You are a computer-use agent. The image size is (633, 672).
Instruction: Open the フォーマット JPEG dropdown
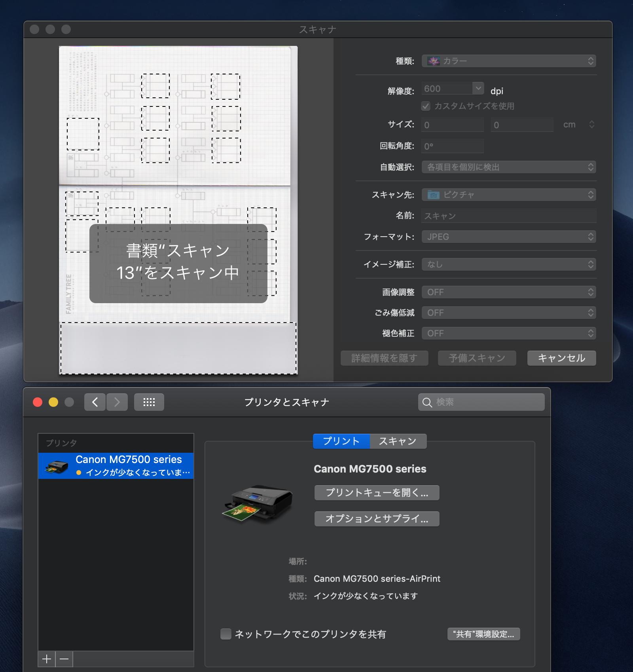(509, 237)
